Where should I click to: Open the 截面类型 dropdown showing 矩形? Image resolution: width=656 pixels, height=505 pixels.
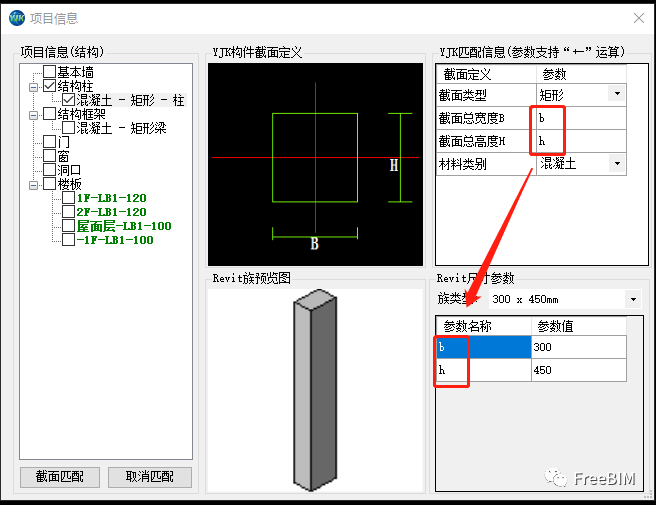[x=616, y=94]
